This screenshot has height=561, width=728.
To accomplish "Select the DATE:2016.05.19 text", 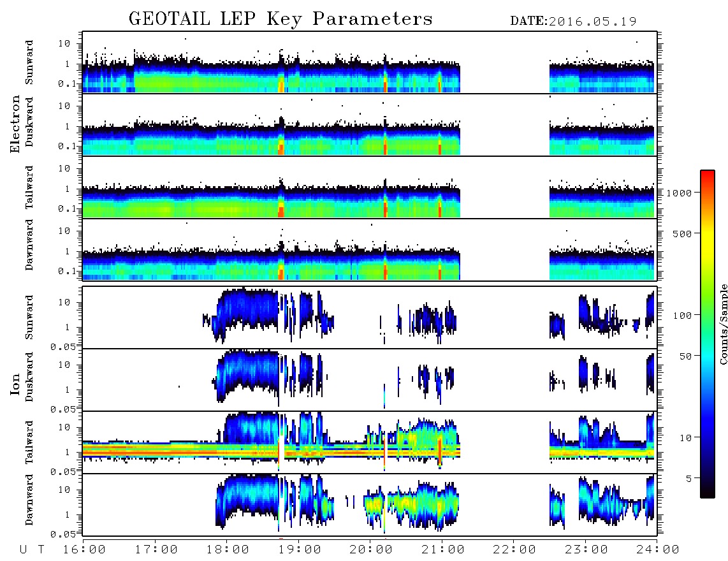I will [573, 22].
